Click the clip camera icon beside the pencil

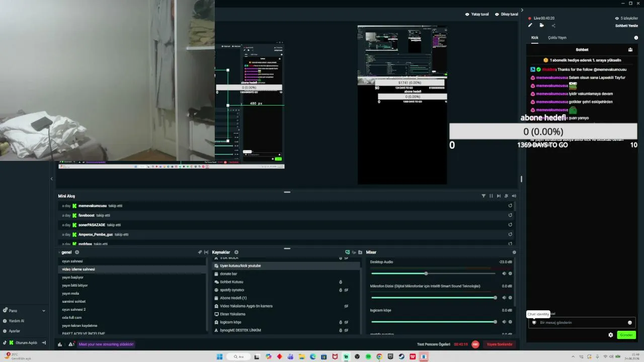541,25
